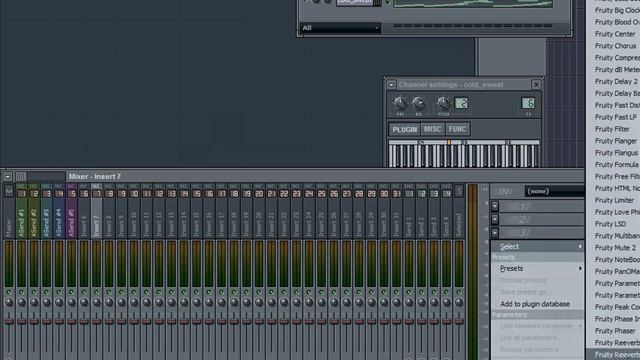640x360 pixels.
Task: Open FX slot 1 dropdown arrow
Action: point(495,206)
